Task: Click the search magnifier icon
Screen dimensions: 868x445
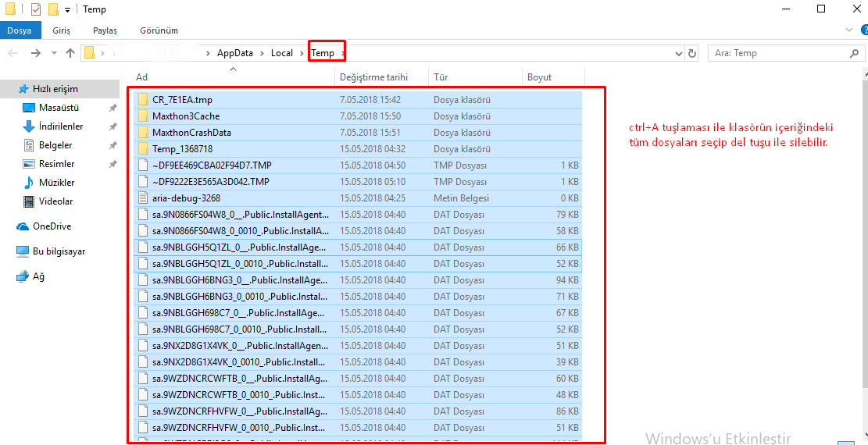Action: (x=854, y=53)
